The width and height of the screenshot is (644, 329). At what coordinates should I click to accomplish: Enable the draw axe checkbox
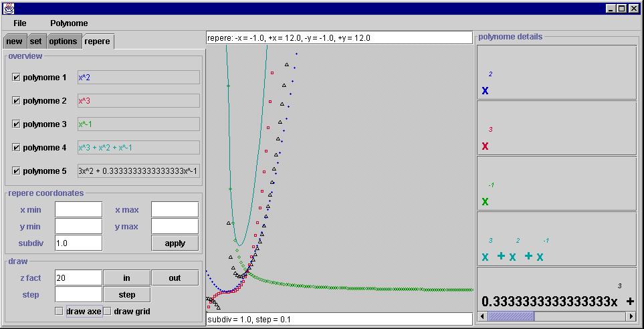(x=60, y=312)
